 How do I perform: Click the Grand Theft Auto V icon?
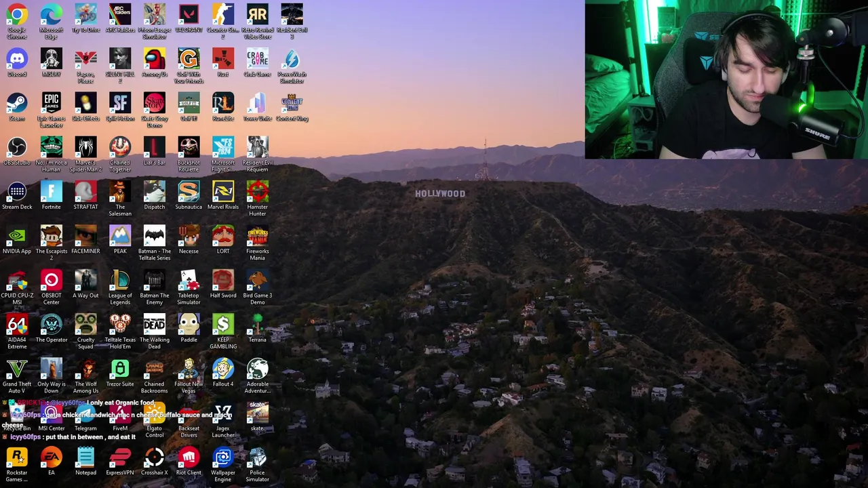click(17, 369)
